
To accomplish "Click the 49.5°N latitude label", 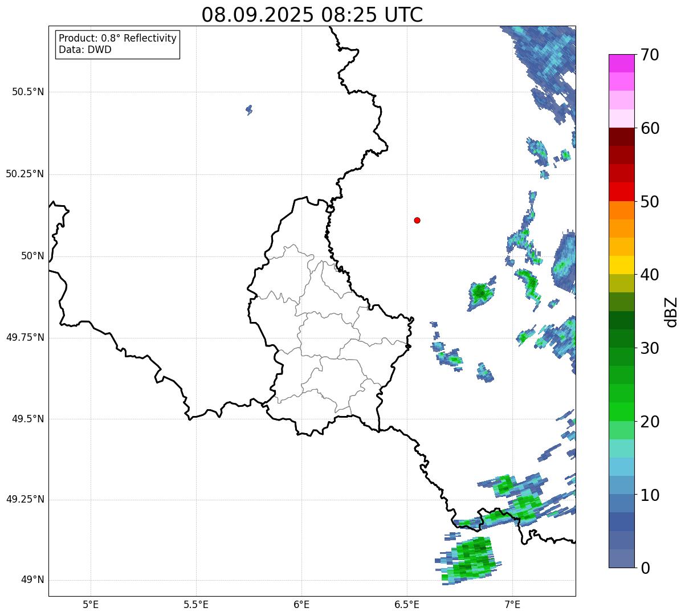I will [x=27, y=419].
